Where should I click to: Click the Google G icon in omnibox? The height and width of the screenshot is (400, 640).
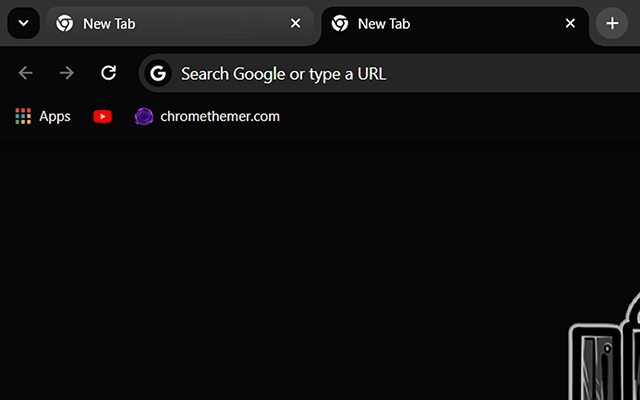[158, 73]
